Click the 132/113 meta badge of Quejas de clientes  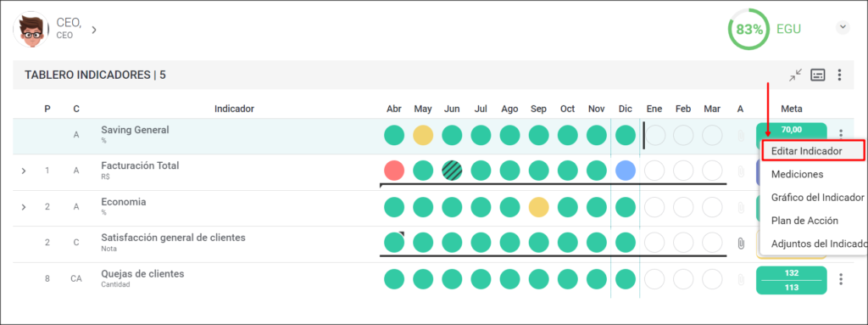click(x=791, y=280)
